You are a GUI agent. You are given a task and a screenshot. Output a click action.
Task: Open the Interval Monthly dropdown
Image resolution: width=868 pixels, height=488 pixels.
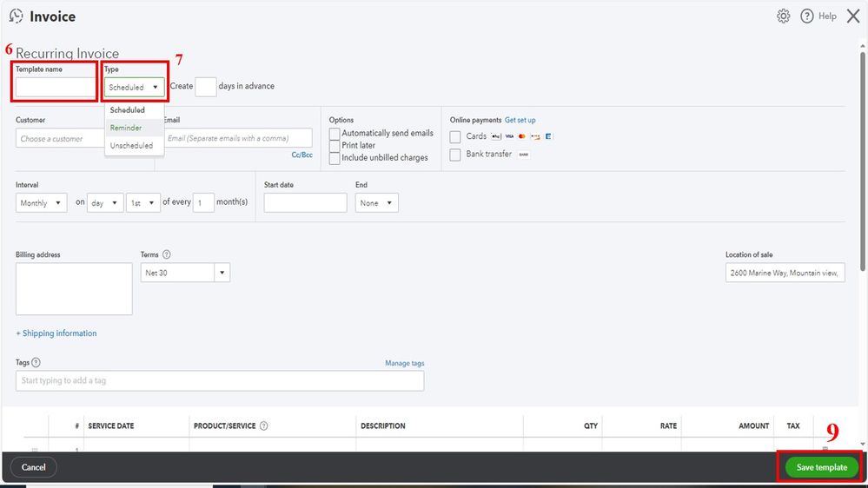click(42, 203)
